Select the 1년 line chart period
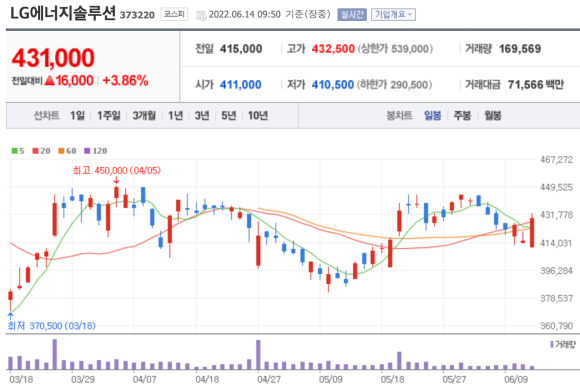Viewport: 580px width, 391px height. [175, 116]
